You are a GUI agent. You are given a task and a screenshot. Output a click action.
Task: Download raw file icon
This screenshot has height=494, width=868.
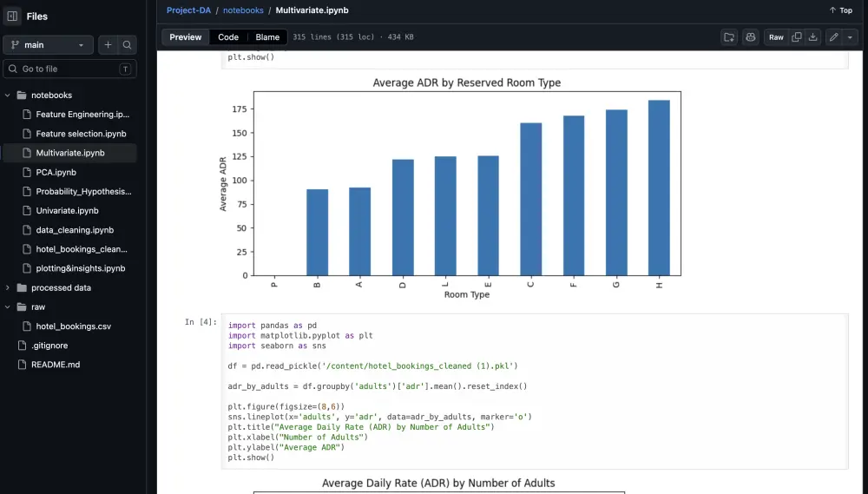(x=812, y=37)
